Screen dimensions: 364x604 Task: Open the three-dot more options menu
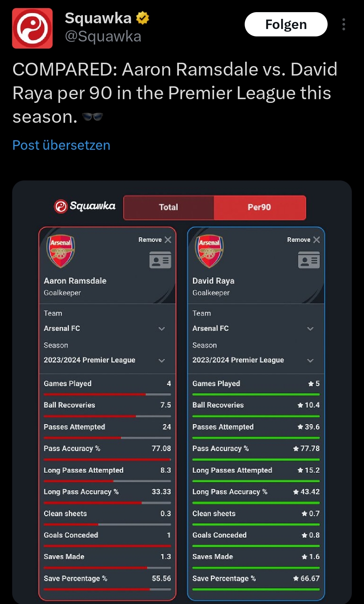click(343, 24)
